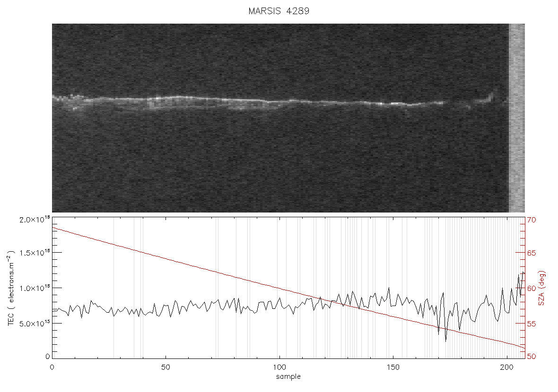The height and width of the screenshot is (392, 558).
Task: Click right axis tick label "50"
Action: pyautogui.click(x=532, y=356)
